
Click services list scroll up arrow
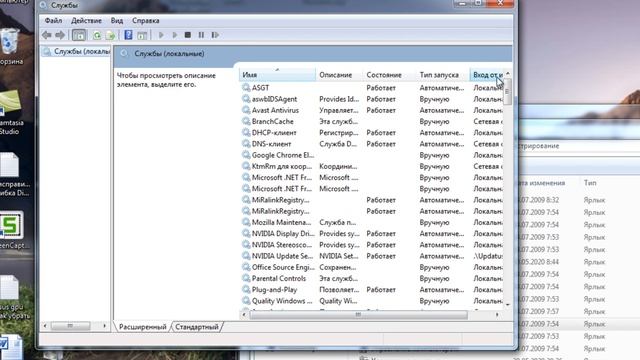pyautogui.click(x=508, y=73)
